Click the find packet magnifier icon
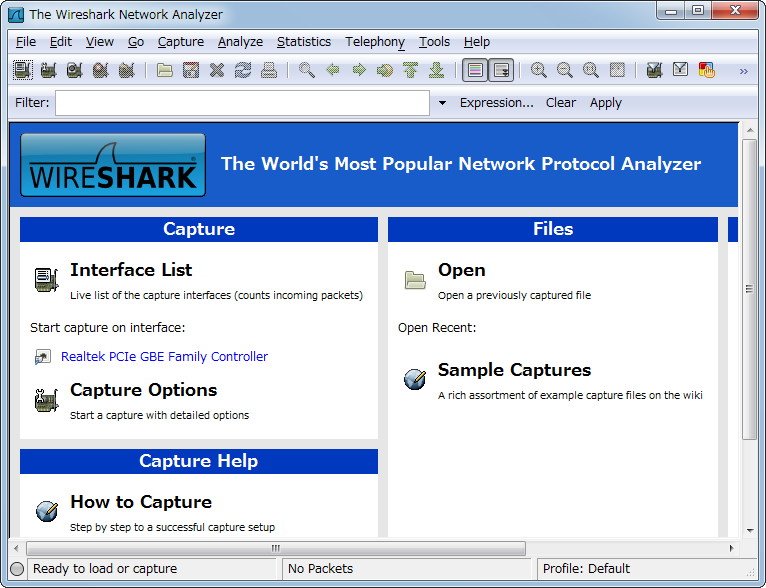The width and height of the screenshot is (766, 588). click(x=307, y=70)
